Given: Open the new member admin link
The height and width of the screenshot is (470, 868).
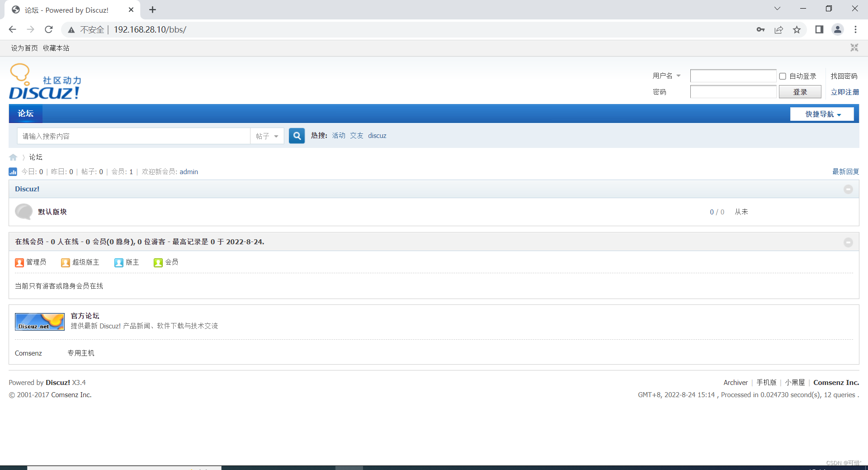Looking at the screenshot, I should point(189,172).
